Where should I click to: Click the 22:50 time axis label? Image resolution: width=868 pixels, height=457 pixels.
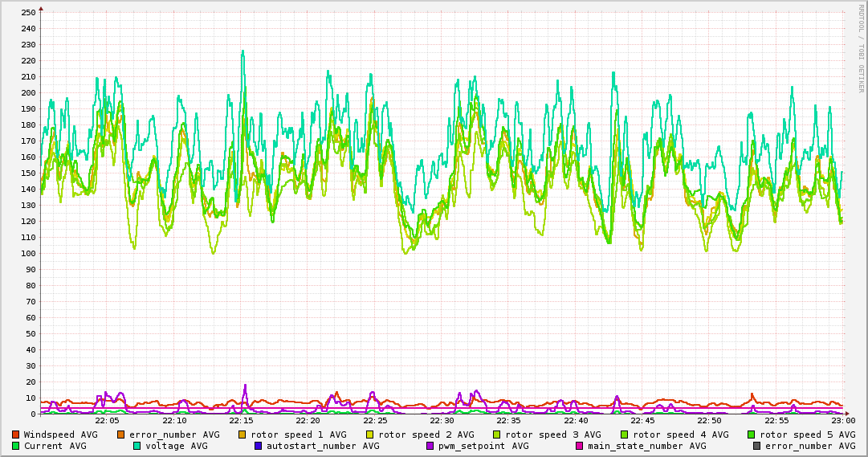click(x=710, y=421)
